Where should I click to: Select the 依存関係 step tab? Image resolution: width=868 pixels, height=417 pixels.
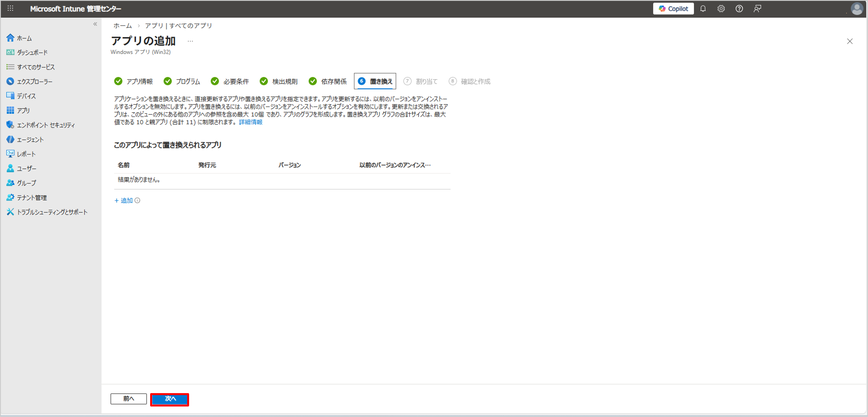(327, 81)
